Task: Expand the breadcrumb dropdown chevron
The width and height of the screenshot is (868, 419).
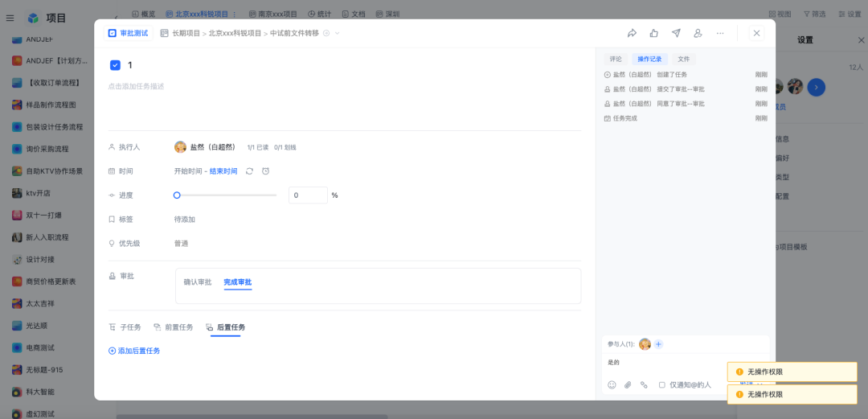Action: (x=337, y=33)
